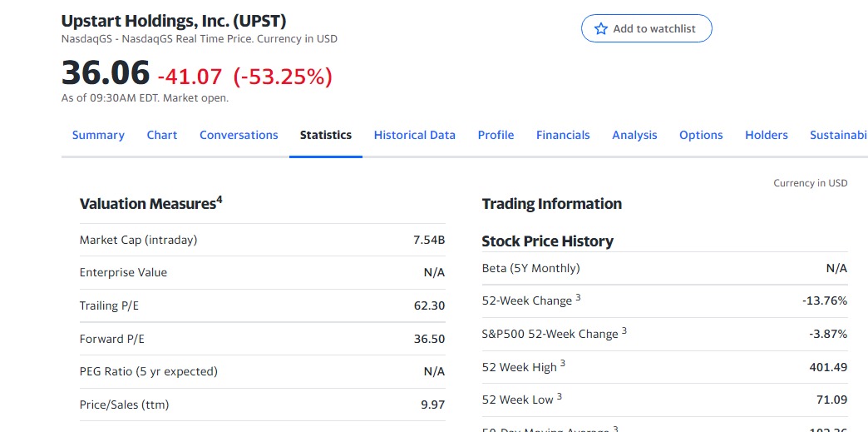The image size is (868, 432).
Task: Open the Summary tab
Action: click(99, 135)
